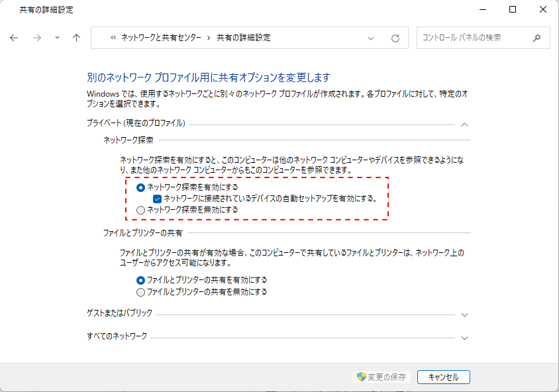Select ファイルとプリンターの共有を有効にする option
Viewport: 559px width, 392px height.
click(141, 281)
